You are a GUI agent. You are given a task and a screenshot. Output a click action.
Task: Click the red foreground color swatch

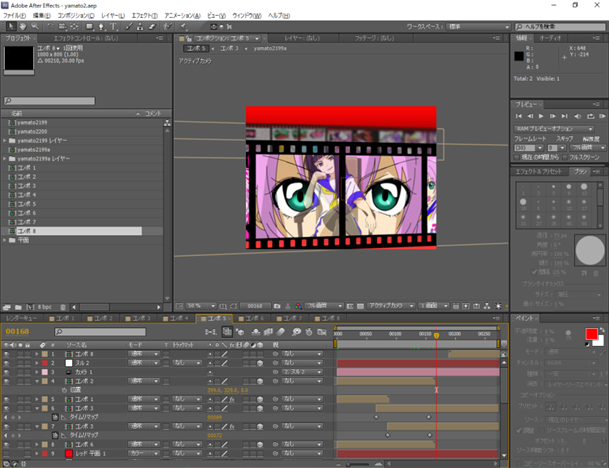point(592,334)
